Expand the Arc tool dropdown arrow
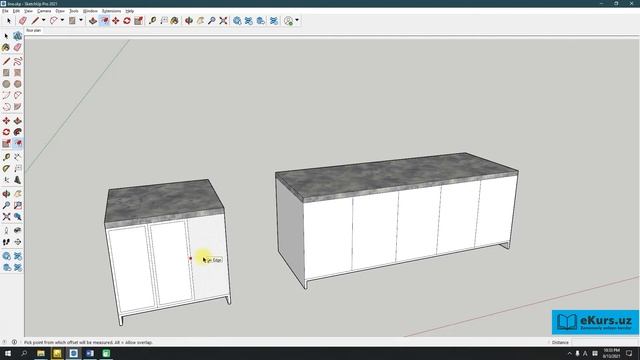 pos(62,20)
